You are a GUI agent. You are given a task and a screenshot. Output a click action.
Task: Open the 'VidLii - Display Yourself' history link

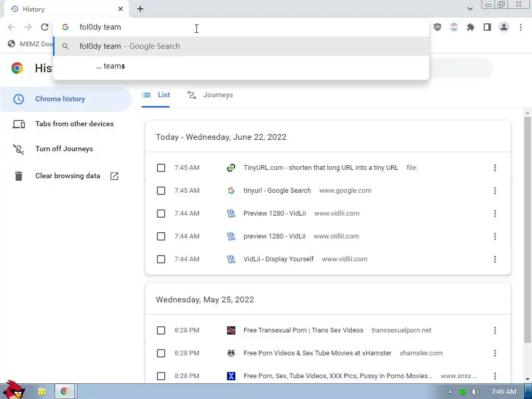coord(278,259)
